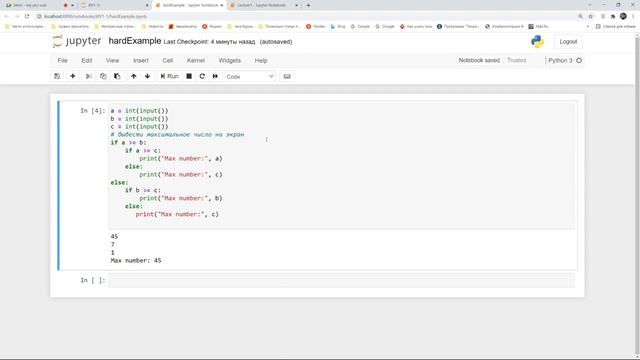This screenshot has height=360, width=640.
Task: Close the hardExample notebook browser tab
Action: pyautogui.click(x=222, y=5)
